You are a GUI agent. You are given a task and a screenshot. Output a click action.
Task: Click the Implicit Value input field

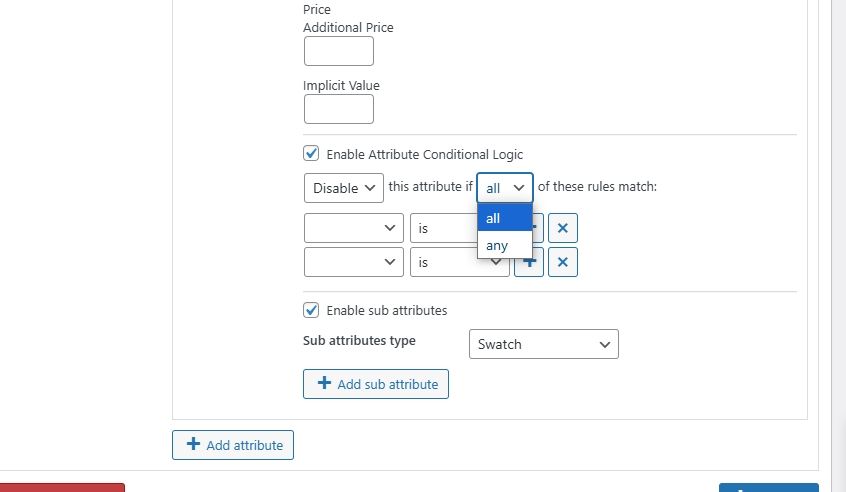click(x=338, y=109)
